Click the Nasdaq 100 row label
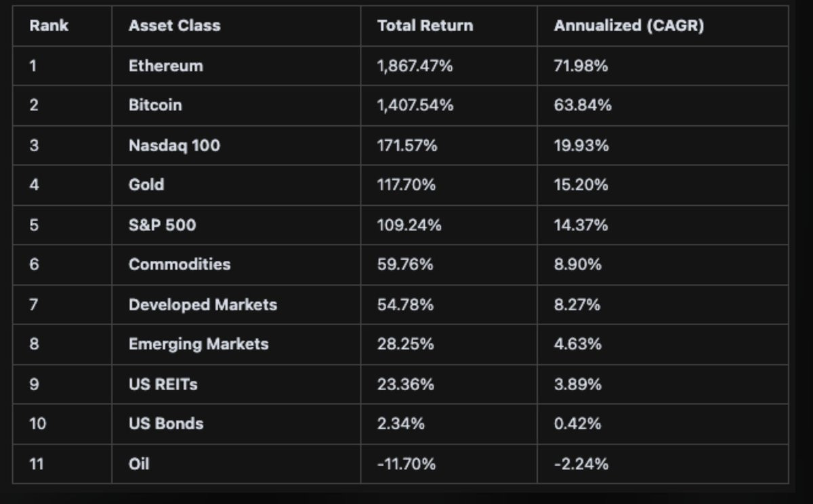 [174, 145]
